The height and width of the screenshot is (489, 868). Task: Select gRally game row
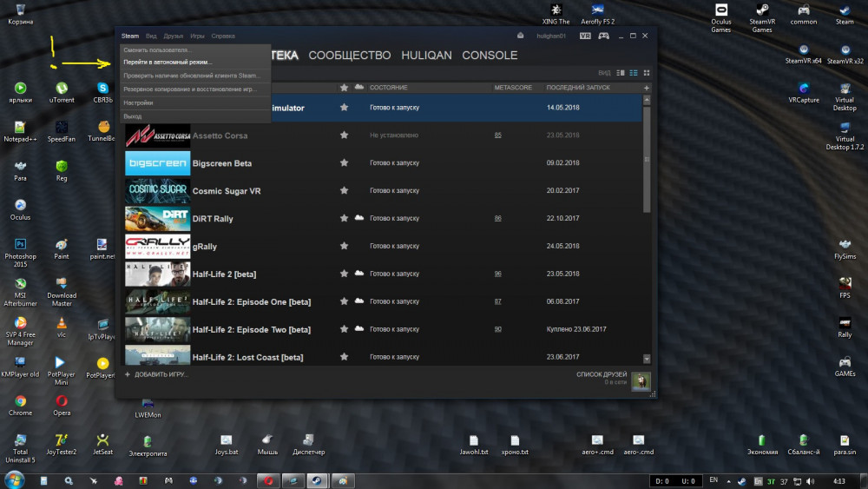383,246
